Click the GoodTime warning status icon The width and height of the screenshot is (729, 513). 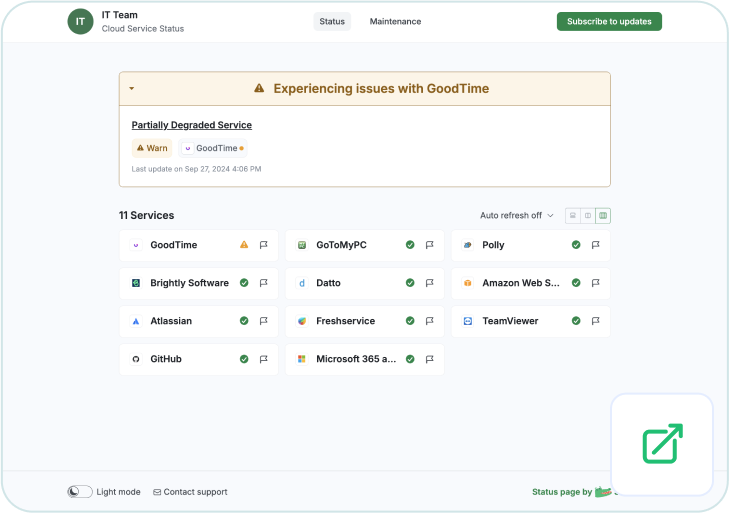click(244, 245)
